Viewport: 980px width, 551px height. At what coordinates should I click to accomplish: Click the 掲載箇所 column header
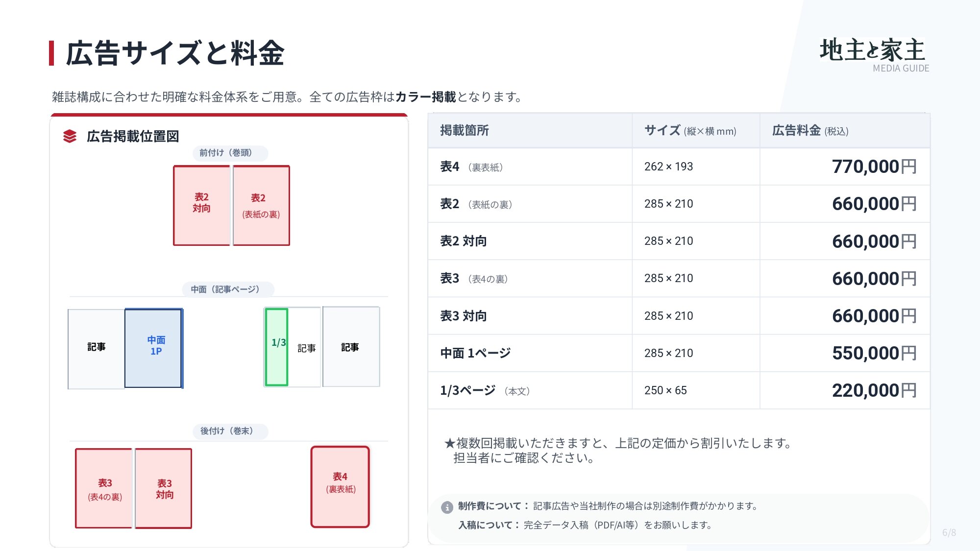coord(464,131)
